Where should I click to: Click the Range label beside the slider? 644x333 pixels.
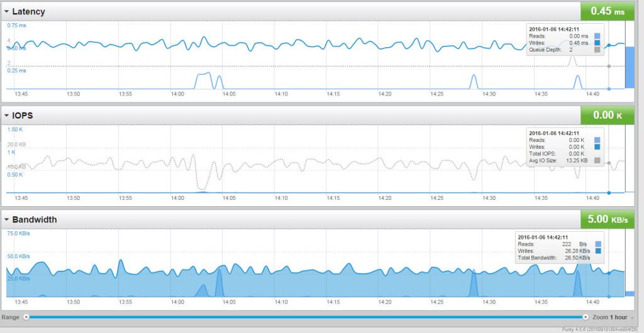(10, 317)
